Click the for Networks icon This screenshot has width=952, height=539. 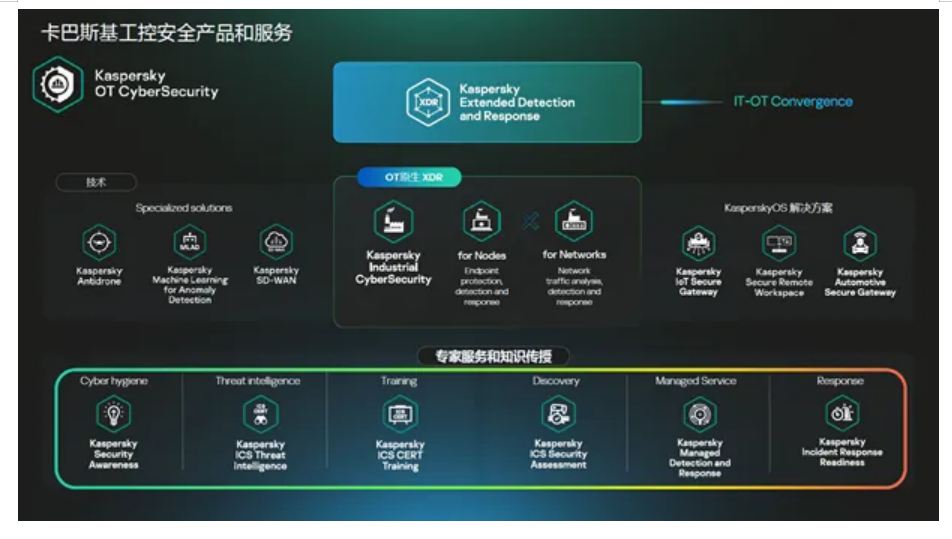(x=574, y=221)
